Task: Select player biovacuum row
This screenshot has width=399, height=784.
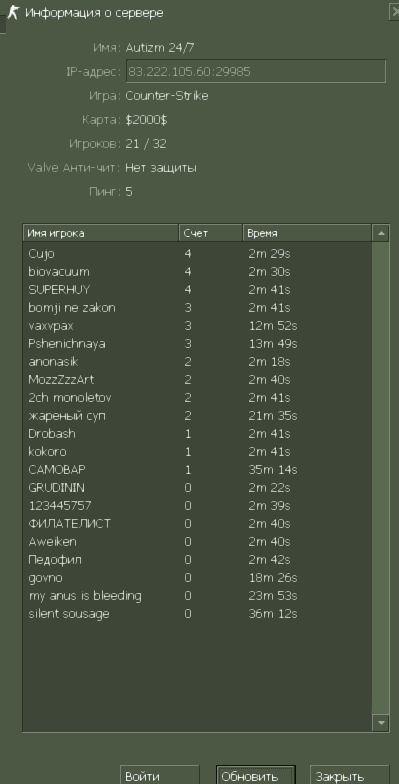Action: tap(198, 272)
